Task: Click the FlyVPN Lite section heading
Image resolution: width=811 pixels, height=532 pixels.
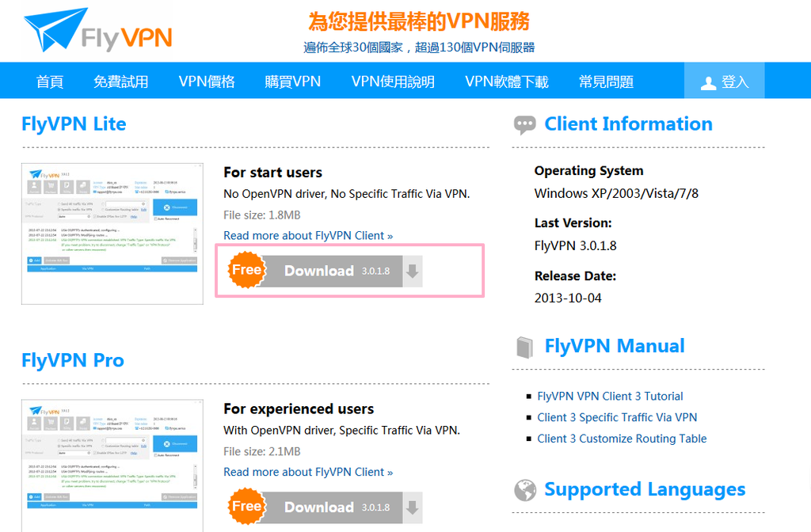Action: pos(74,124)
